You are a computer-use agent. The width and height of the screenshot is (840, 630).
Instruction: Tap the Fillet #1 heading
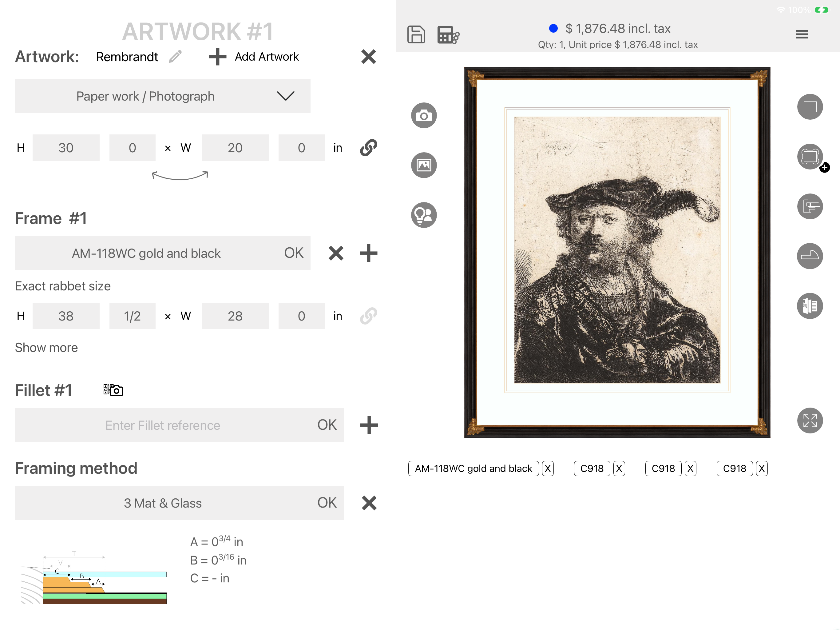pyautogui.click(x=43, y=390)
